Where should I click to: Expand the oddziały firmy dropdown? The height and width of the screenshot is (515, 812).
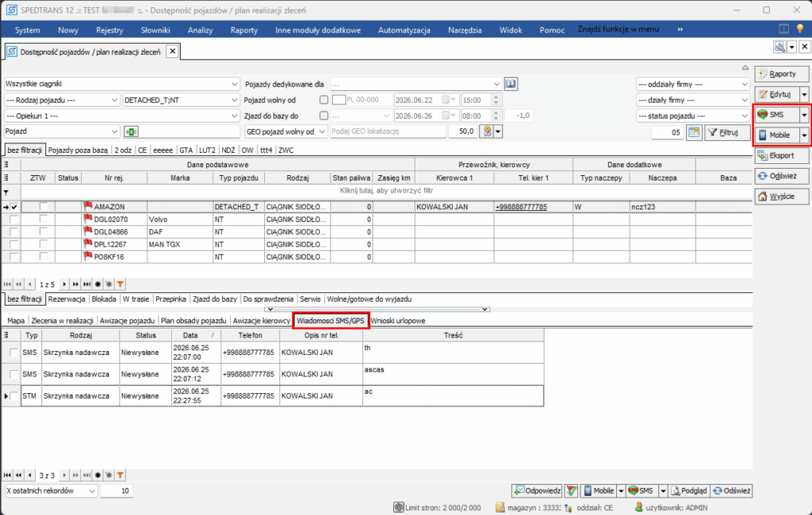pyautogui.click(x=744, y=84)
